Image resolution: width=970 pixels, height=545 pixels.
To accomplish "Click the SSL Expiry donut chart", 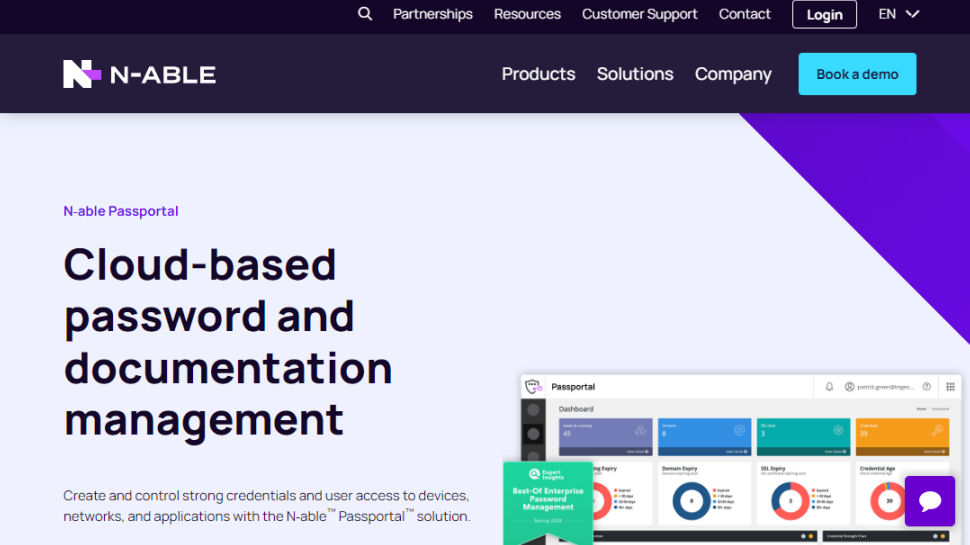I will coord(790,500).
